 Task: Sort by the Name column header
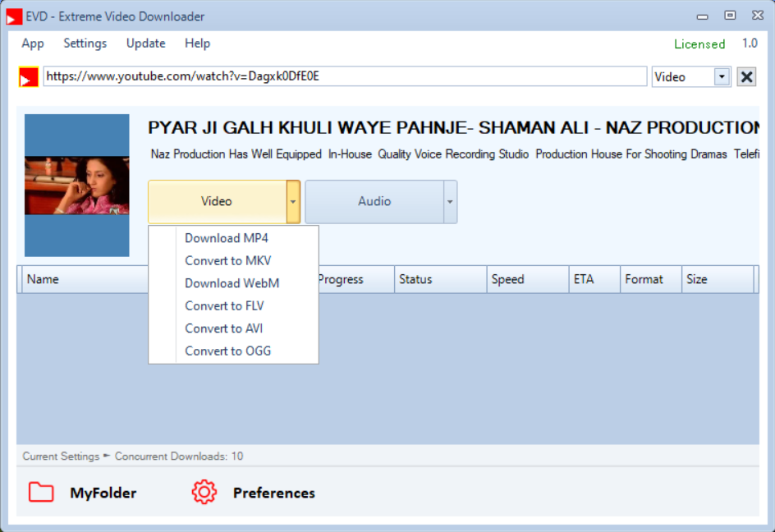tap(85, 279)
